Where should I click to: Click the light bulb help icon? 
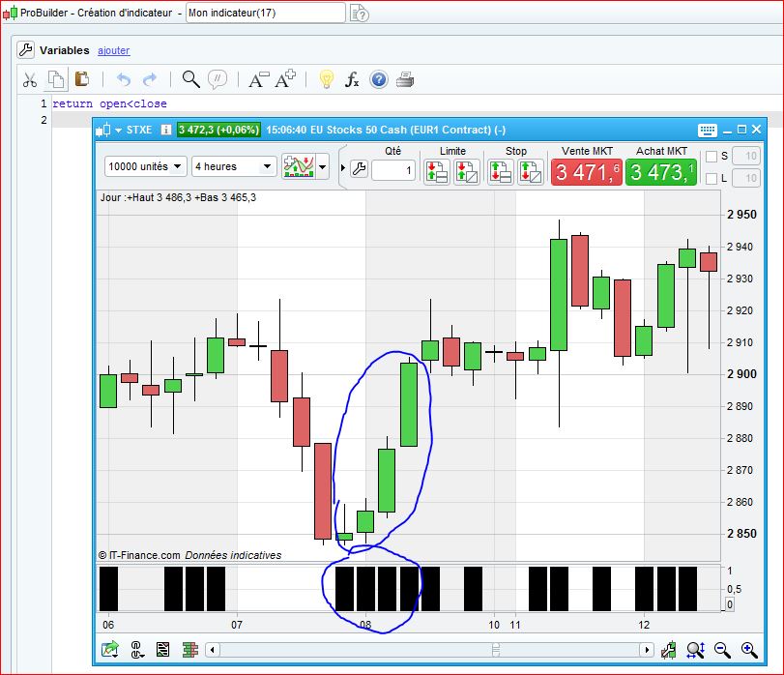tap(326, 79)
